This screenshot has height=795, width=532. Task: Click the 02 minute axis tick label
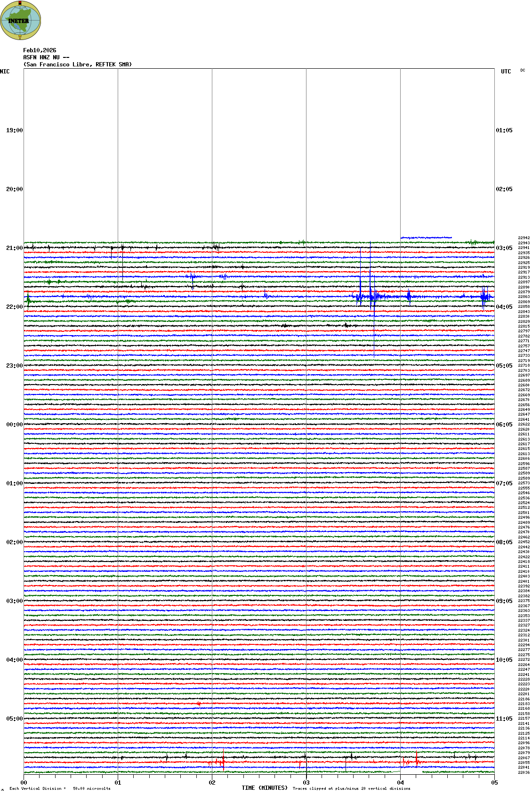coord(212,783)
